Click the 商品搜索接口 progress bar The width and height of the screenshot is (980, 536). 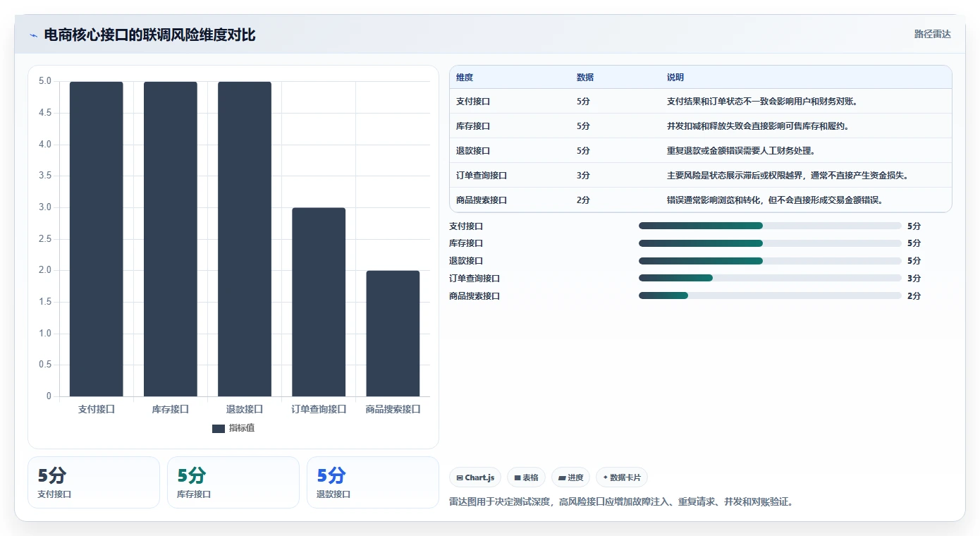point(770,296)
